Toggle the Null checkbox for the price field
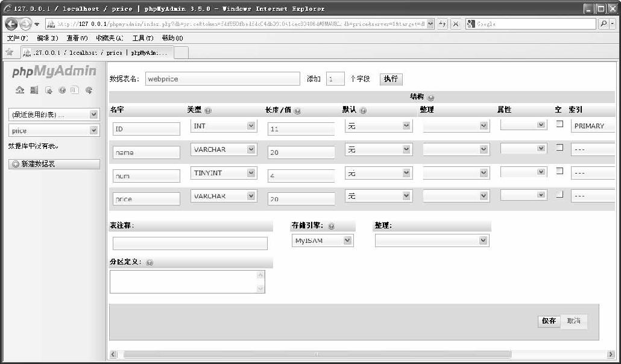Viewport: 621px width, 364px height. pyautogui.click(x=560, y=194)
